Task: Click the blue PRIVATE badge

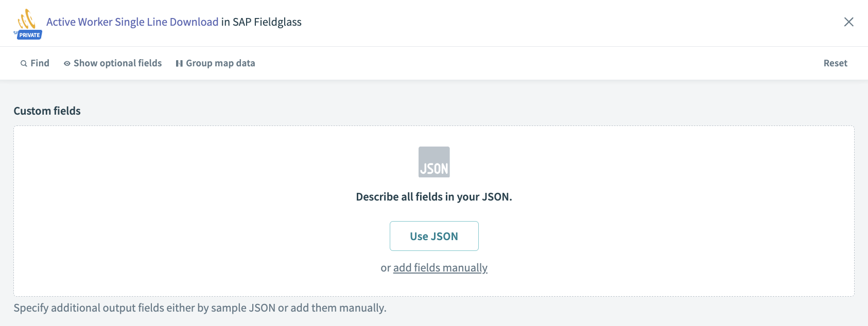Action: pyautogui.click(x=29, y=35)
